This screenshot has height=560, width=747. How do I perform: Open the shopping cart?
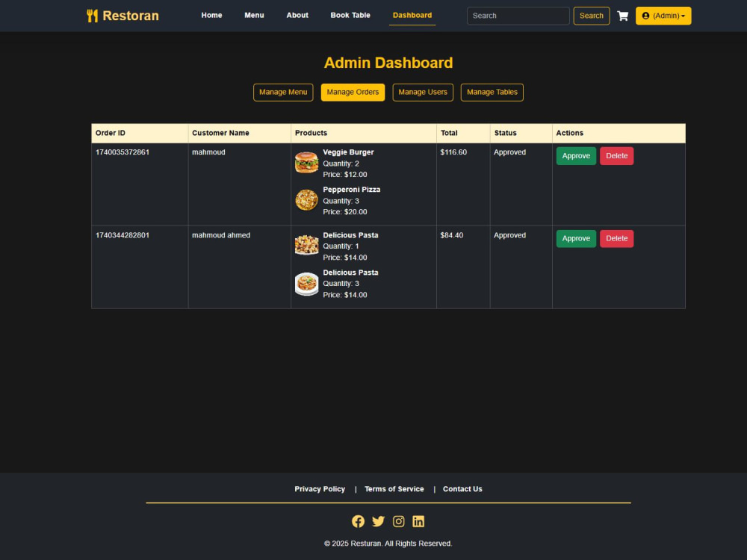coord(622,16)
